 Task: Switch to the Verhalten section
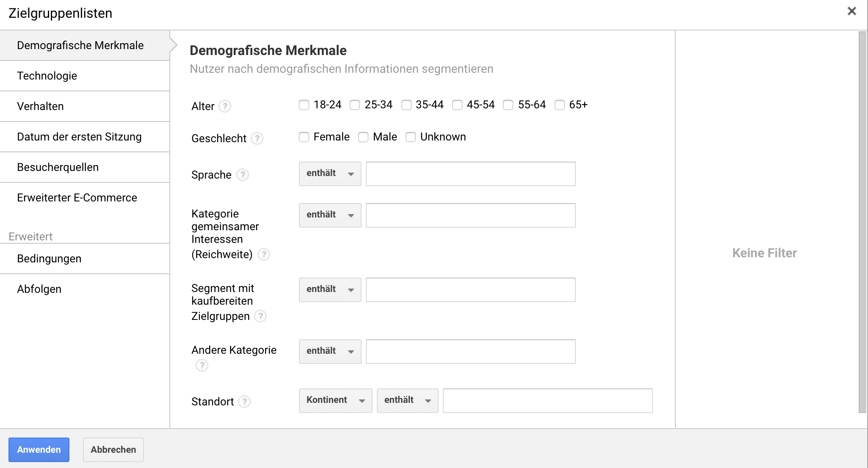pos(85,106)
